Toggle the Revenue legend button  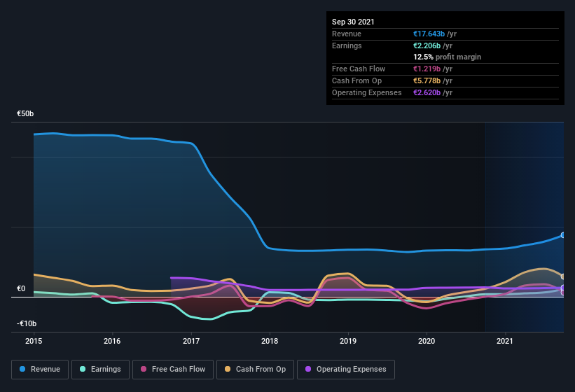click(x=40, y=370)
